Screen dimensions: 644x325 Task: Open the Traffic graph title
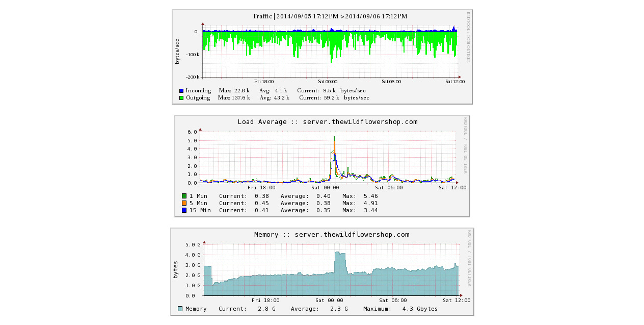point(330,16)
